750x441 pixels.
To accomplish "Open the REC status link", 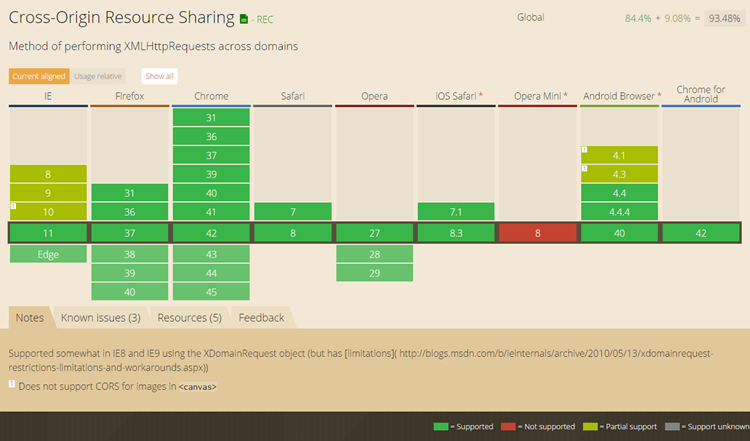I will click(x=265, y=20).
